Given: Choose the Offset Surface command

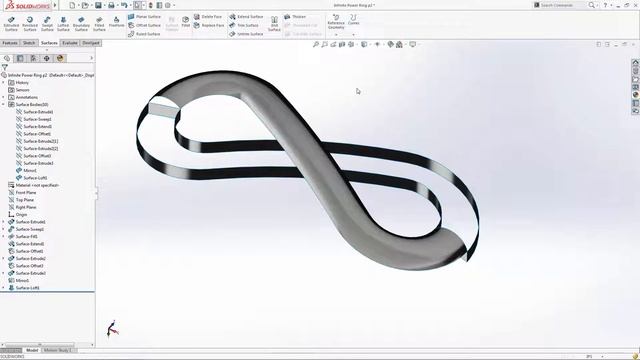Looking at the screenshot, I should pyautogui.click(x=144, y=25).
